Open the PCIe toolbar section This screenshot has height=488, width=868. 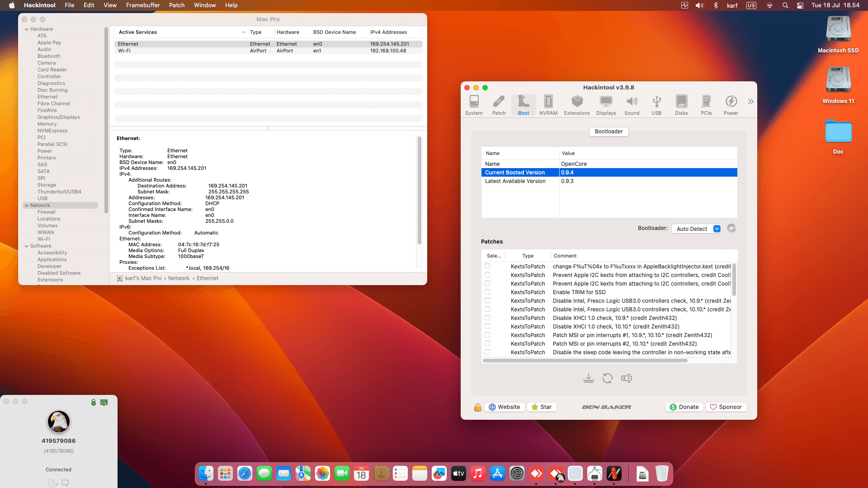point(706,105)
